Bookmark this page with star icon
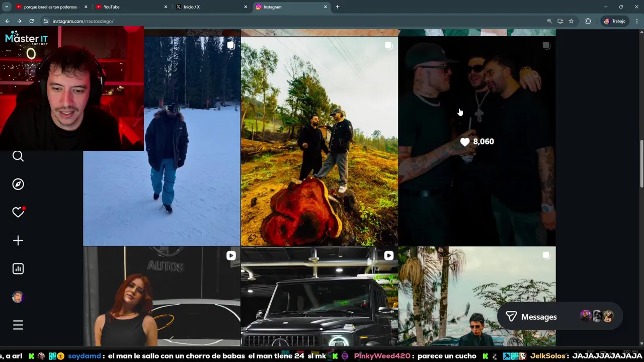 tap(571, 21)
